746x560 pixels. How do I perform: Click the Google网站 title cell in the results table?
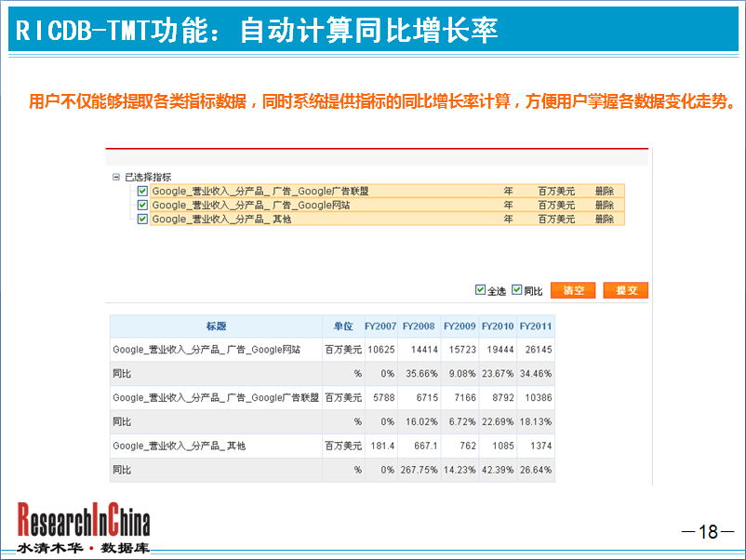click(x=216, y=350)
